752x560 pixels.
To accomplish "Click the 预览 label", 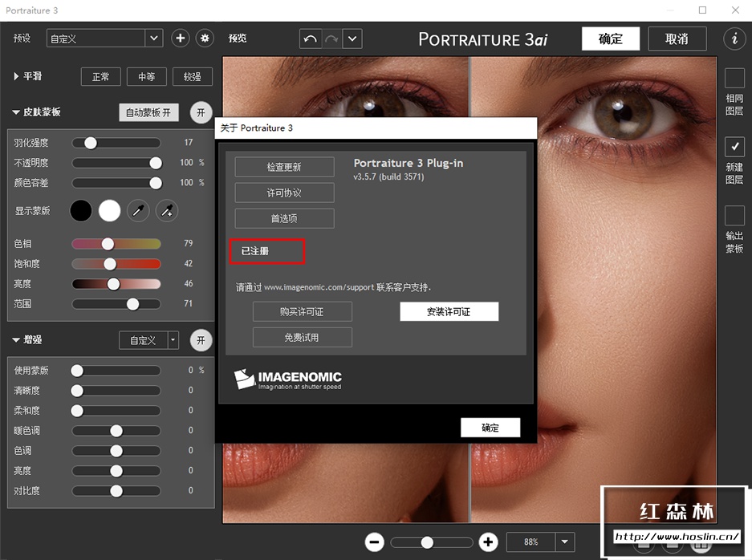I will click(238, 39).
